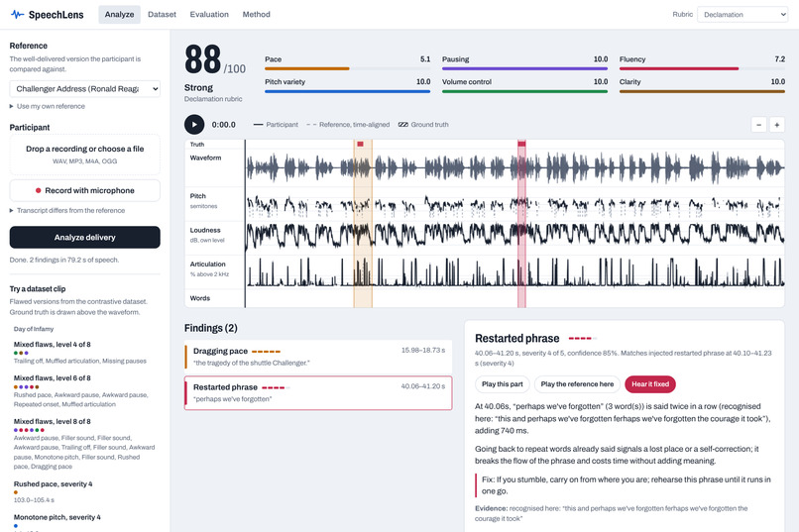The image size is (799, 532).
Task: Click the Clarity score label
Action: pos(629,81)
